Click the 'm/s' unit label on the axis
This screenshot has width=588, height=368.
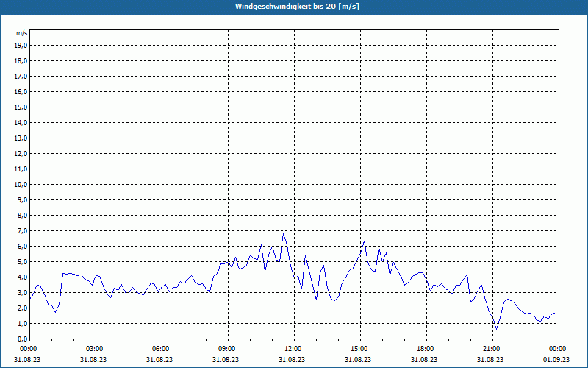click(x=21, y=33)
